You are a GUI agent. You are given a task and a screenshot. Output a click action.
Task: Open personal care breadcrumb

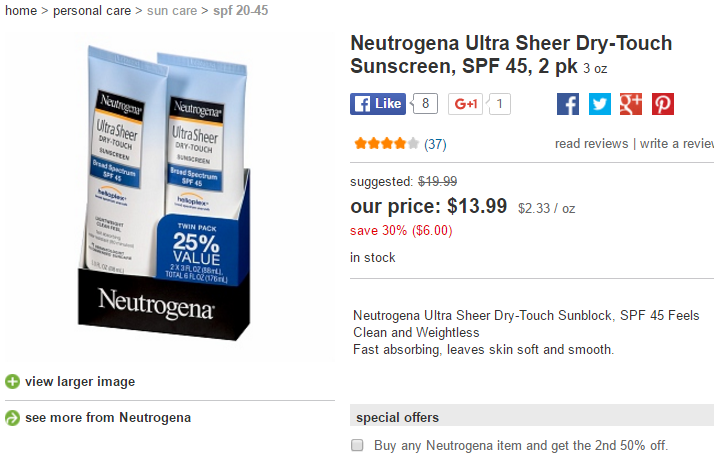pyautogui.click(x=92, y=10)
